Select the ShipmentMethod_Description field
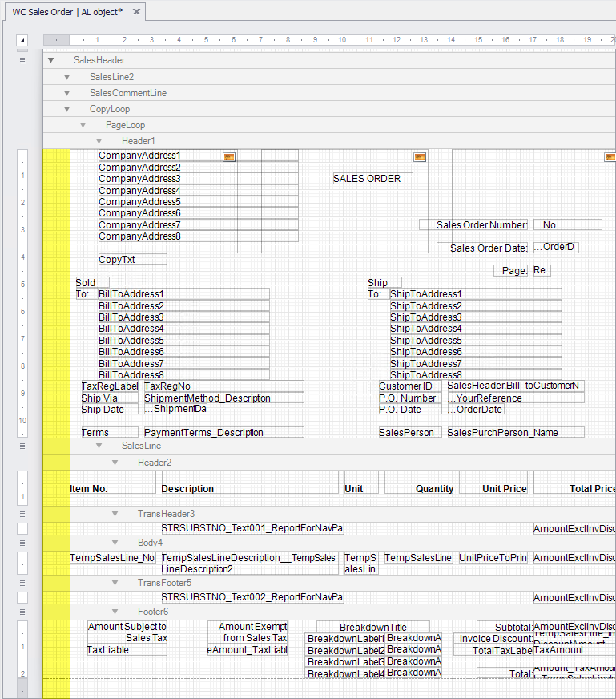Viewport: 616px width, 699px height. point(224,398)
